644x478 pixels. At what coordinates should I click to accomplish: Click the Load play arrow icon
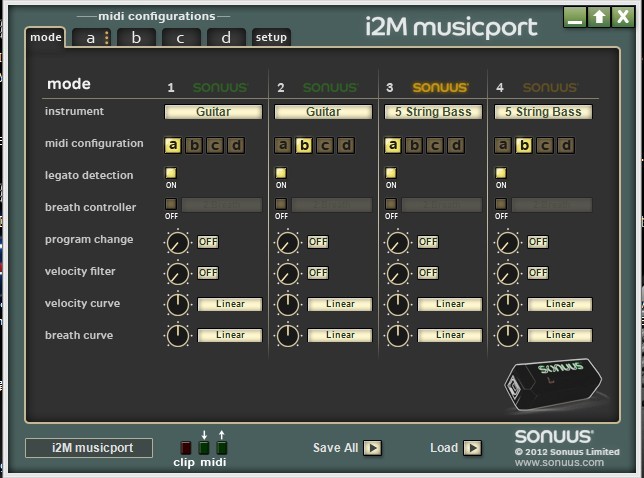point(473,448)
